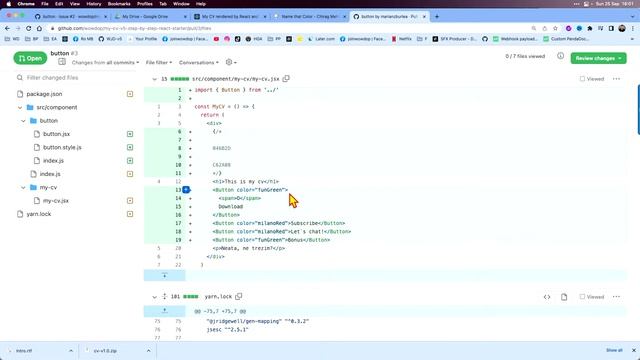Viewport: 640px width, 360px height.
Task: Open the Chrome Edit menu
Action: 59,4
